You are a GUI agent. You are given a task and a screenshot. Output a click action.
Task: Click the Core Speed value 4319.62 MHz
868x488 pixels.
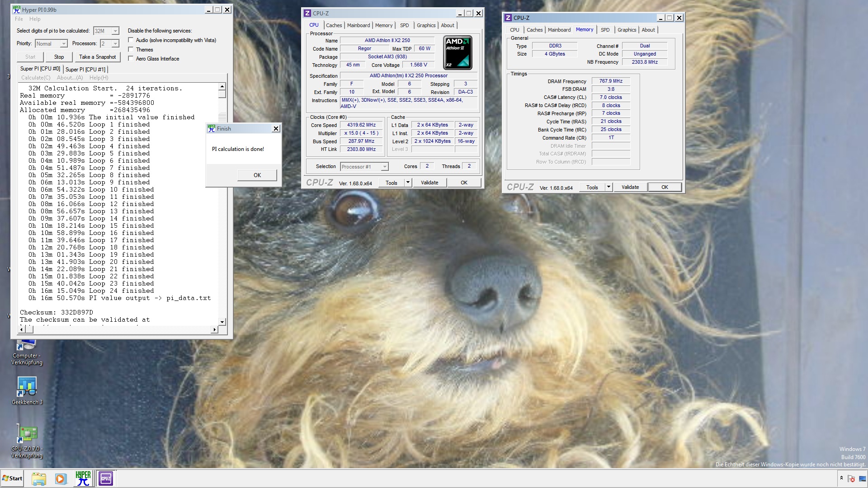point(362,125)
